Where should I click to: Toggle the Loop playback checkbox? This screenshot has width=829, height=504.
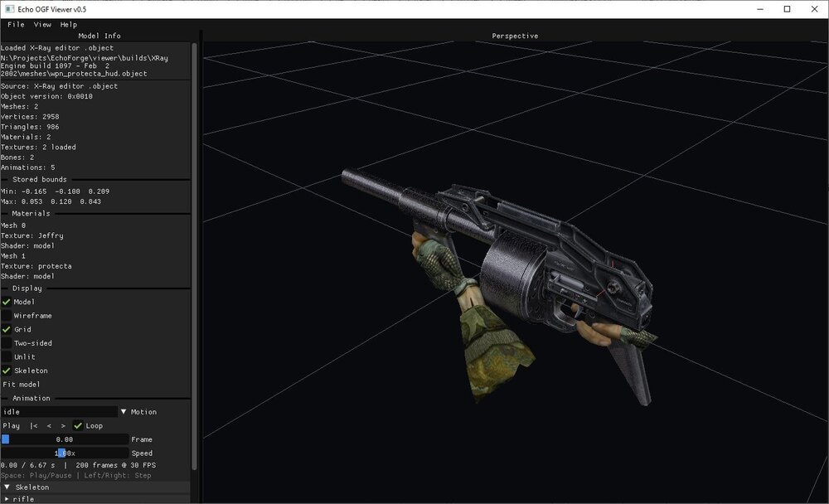(x=78, y=426)
